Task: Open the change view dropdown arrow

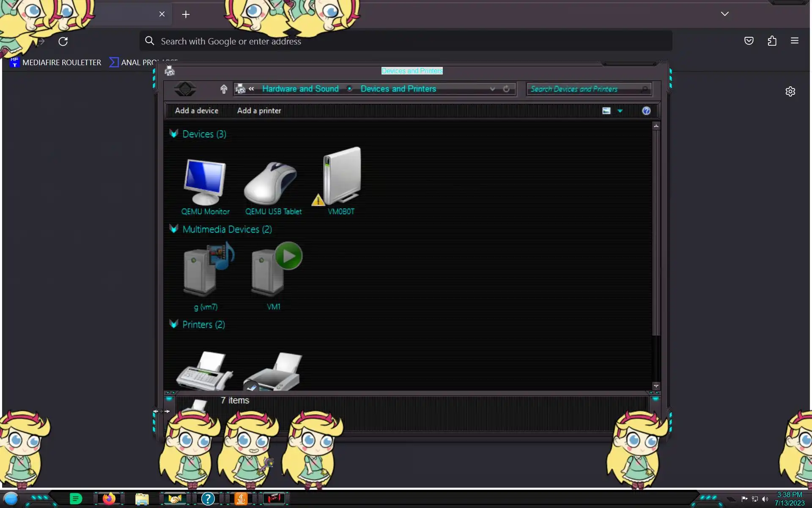Action: (620, 111)
